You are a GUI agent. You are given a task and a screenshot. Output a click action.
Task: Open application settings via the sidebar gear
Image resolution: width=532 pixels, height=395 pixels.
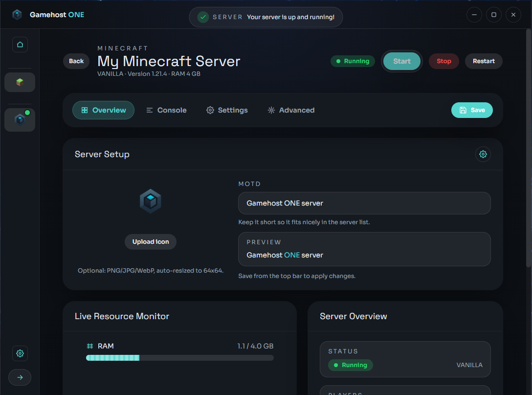(20, 353)
